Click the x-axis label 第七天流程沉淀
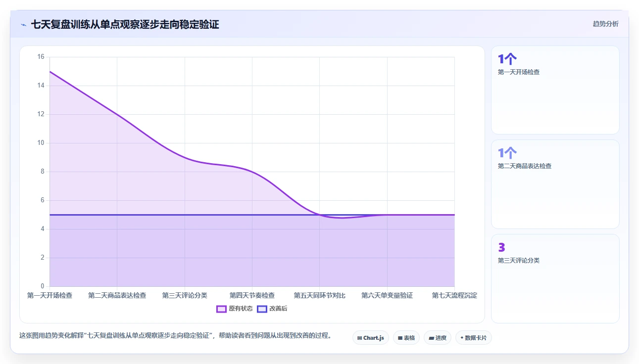 tap(454, 295)
